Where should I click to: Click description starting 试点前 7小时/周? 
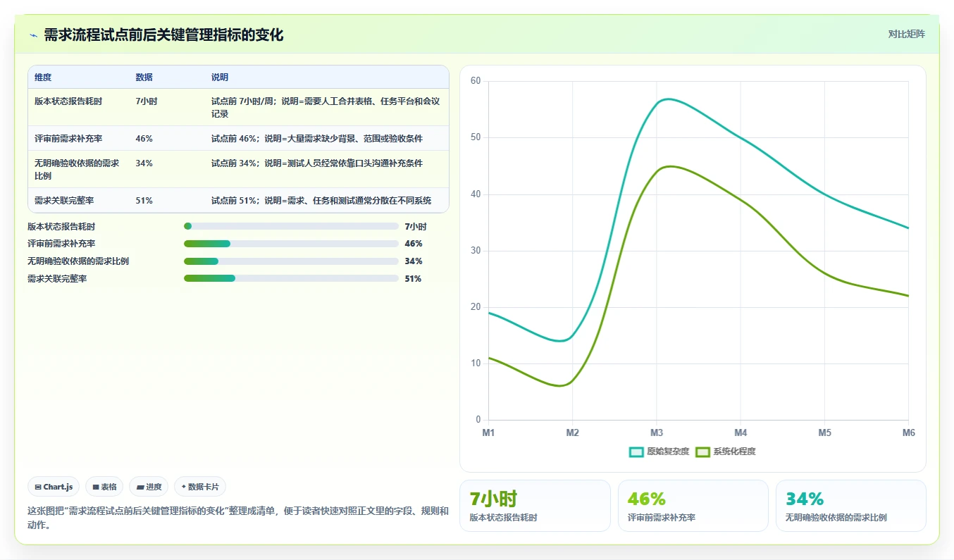click(326, 107)
